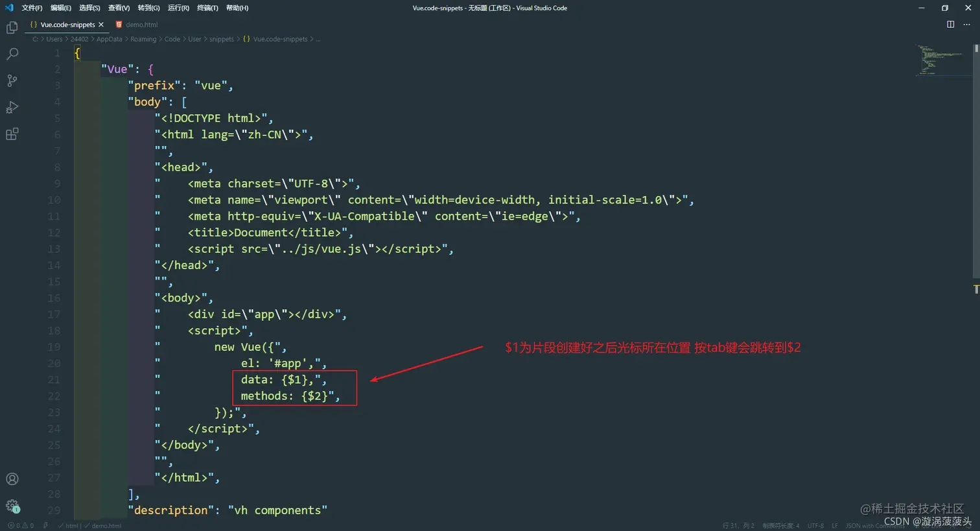Click the script src vue.js line
Image resolution: width=980 pixels, height=531 pixels.
[304, 249]
